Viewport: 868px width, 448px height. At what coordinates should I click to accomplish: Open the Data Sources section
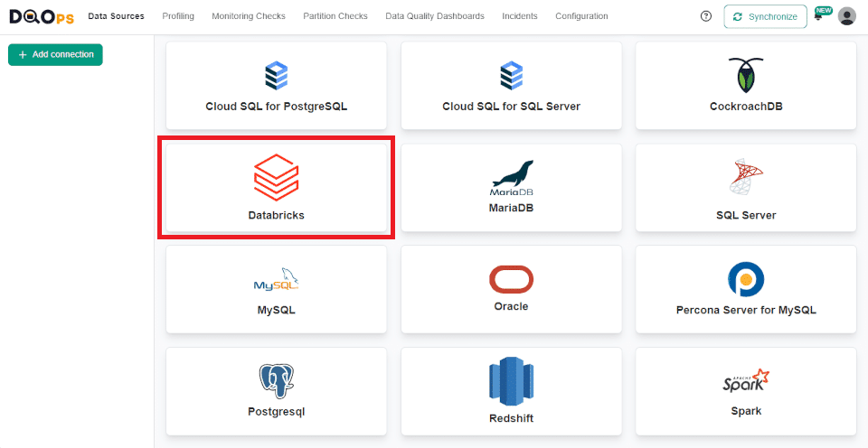[x=117, y=16]
